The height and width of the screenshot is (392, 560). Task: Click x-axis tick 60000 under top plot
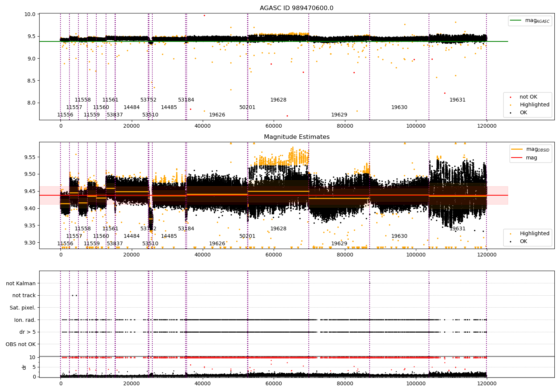pos(274,126)
